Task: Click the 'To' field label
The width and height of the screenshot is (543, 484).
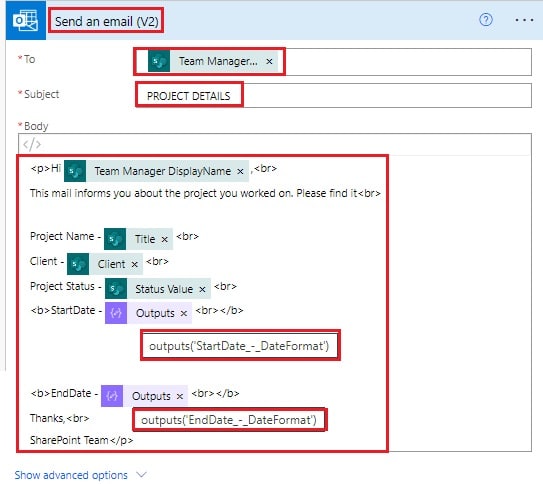Action: click(29, 59)
